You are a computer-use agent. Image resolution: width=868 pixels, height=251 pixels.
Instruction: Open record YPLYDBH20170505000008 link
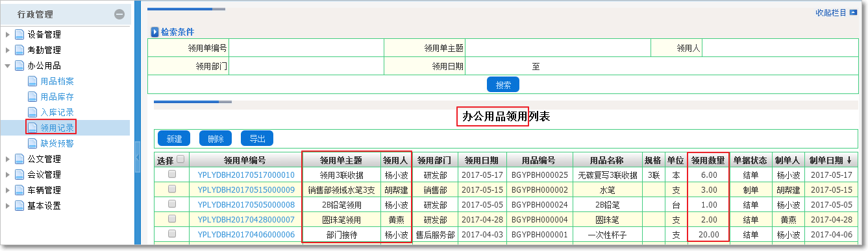(246, 205)
